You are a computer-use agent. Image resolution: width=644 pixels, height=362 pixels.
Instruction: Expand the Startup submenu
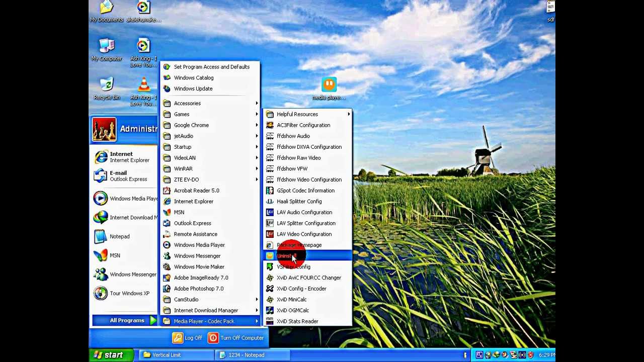tap(210, 147)
